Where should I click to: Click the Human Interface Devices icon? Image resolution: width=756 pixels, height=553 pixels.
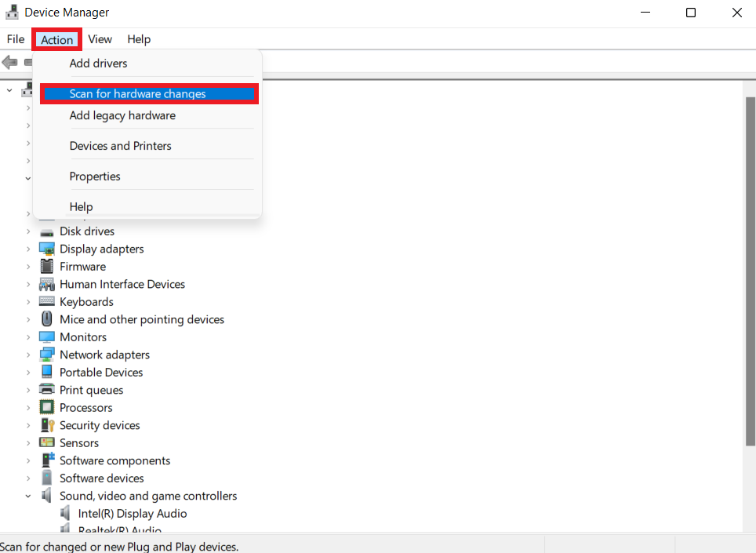click(47, 284)
